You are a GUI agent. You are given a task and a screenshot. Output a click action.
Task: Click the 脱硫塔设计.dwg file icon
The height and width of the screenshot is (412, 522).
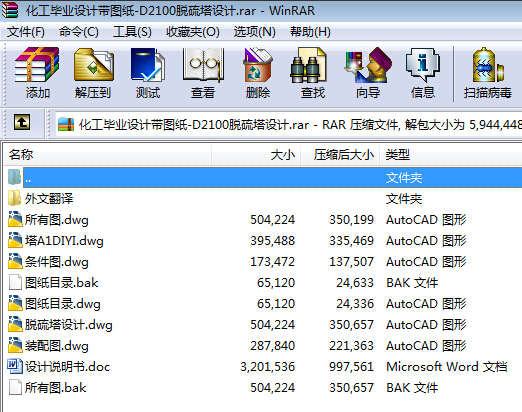[15, 324]
